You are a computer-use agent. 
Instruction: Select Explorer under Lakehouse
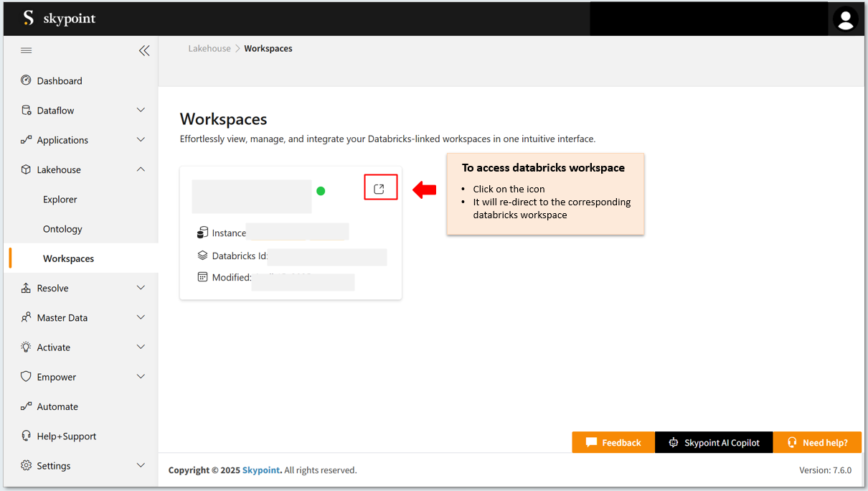[60, 200]
